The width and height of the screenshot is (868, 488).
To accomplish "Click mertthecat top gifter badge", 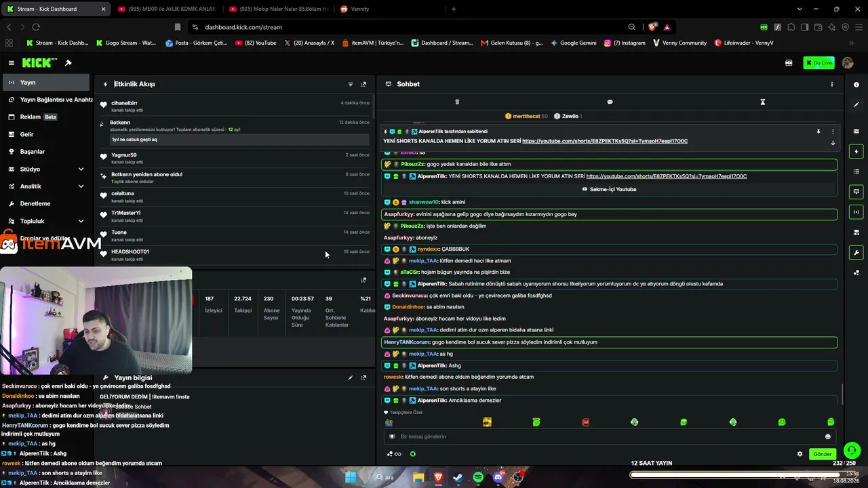I will coord(526,116).
